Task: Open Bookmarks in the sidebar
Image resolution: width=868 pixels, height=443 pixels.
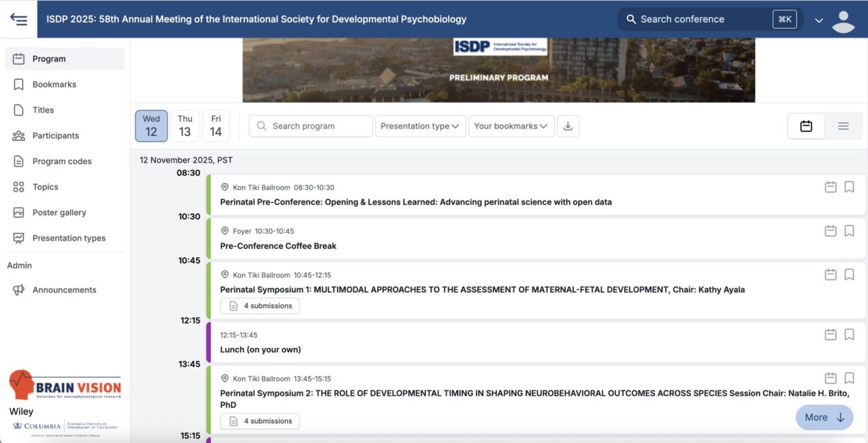Action: (x=65, y=84)
